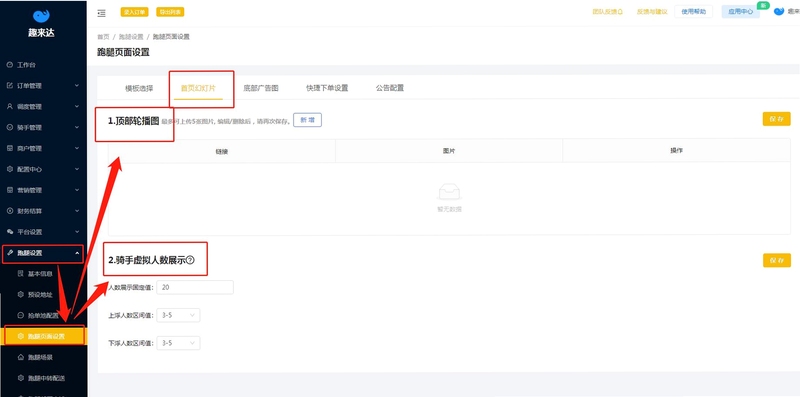The width and height of the screenshot is (800, 397).
Task: Expand 营销管理 with its chevron
Action: 77,190
